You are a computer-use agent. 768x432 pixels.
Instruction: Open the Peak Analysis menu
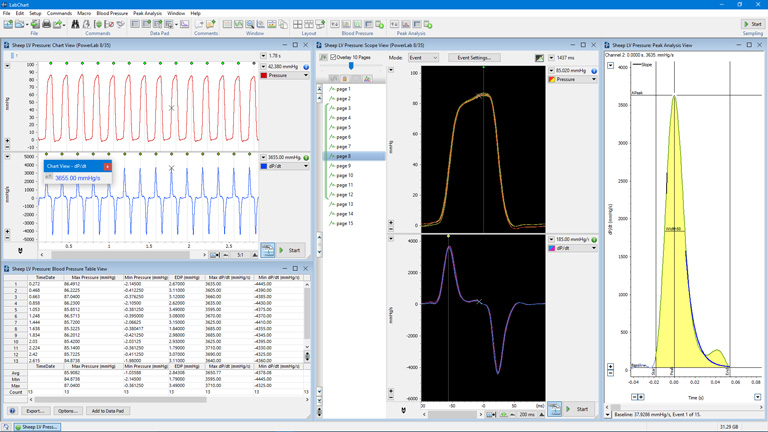147,13
